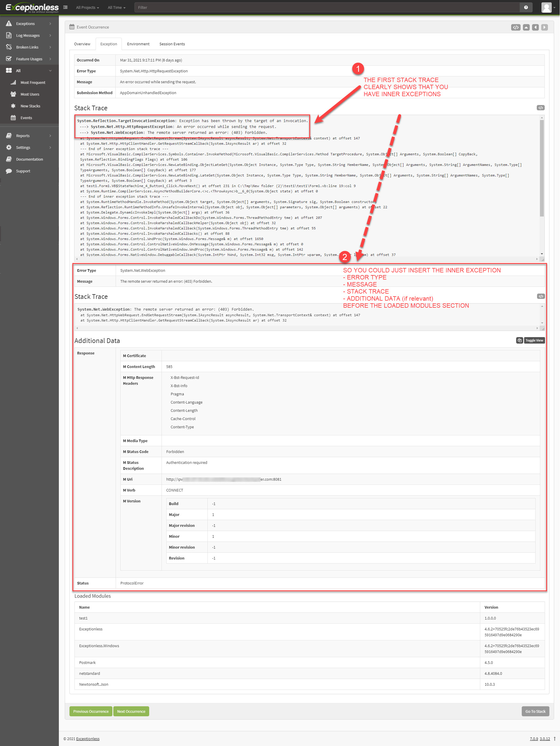Collapse the sidebar with the hamburger icon
The height and width of the screenshot is (746, 560).
[x=65, y=7]
